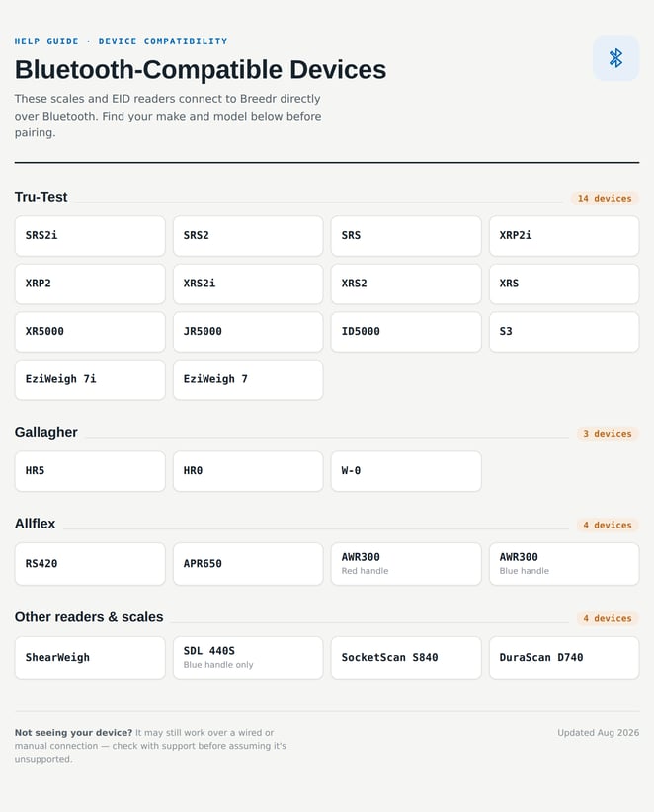Image resolution: width=654 pixels, height=812 pixels.
Task: Choose the APR650 device card
Action: [x=248, y=564]
